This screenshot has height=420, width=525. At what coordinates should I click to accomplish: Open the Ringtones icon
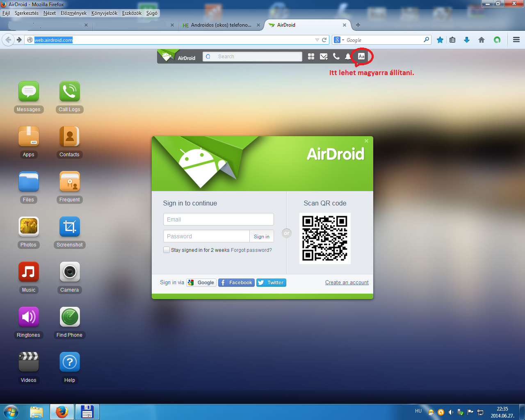[29, 317]
